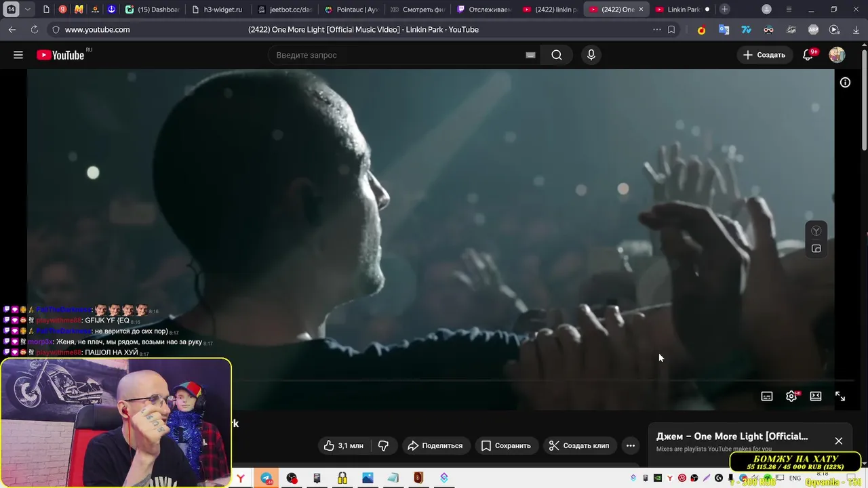
Task: Click the ABP ad blocker extension icon
Action: (813, 30)
